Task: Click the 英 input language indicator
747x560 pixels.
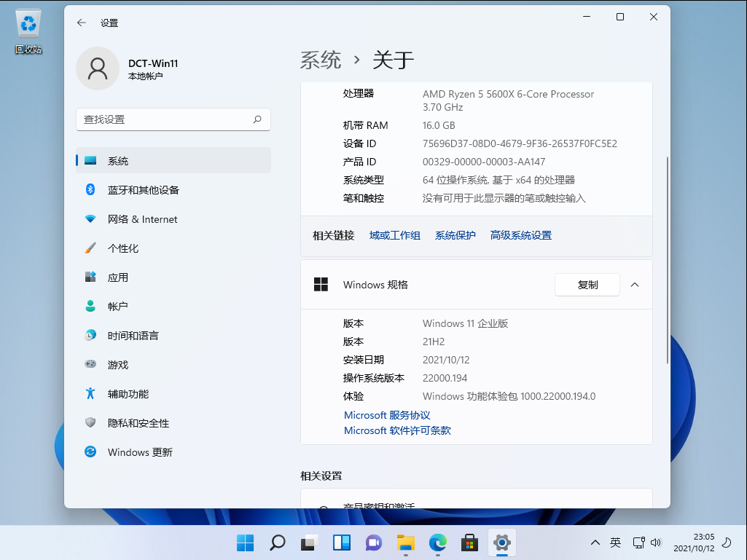Action: click(x=616, y=543)
